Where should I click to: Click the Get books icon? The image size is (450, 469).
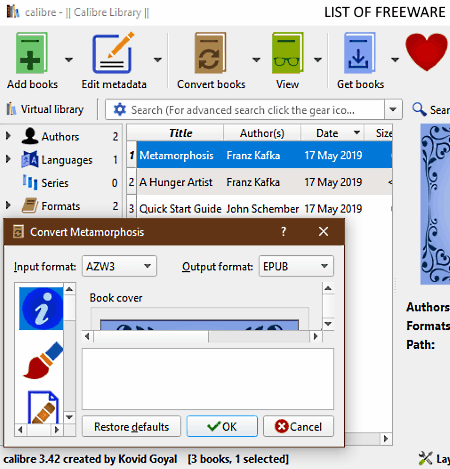(360, 53)
